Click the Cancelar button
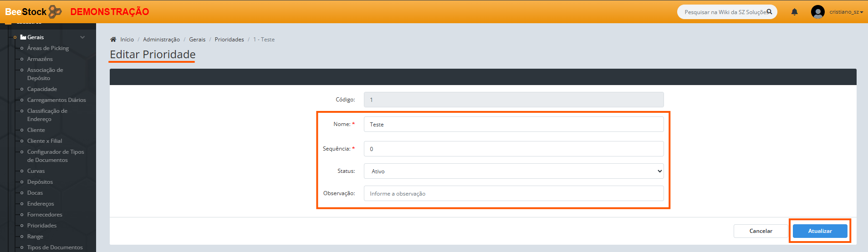This screenshot has width=868, height=252. (761, 231)
